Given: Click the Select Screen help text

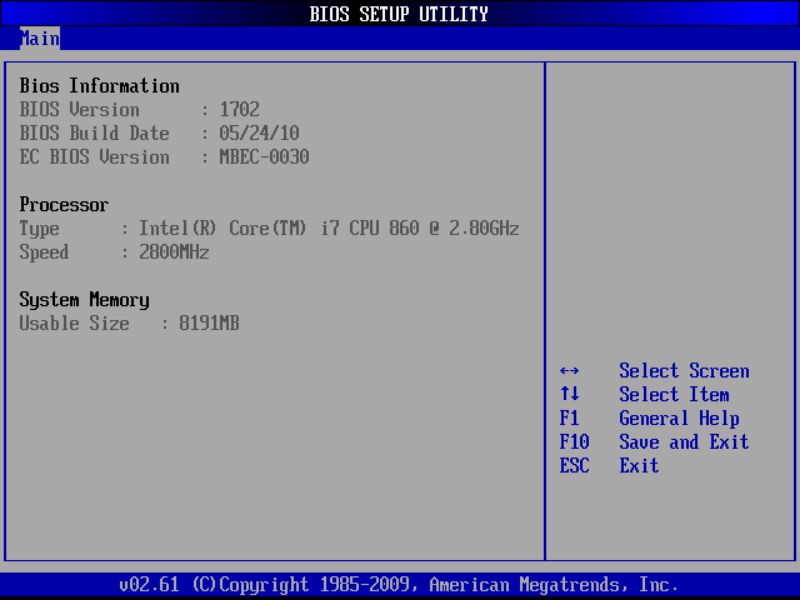Looking at the screenshot, I should (684, 371).
